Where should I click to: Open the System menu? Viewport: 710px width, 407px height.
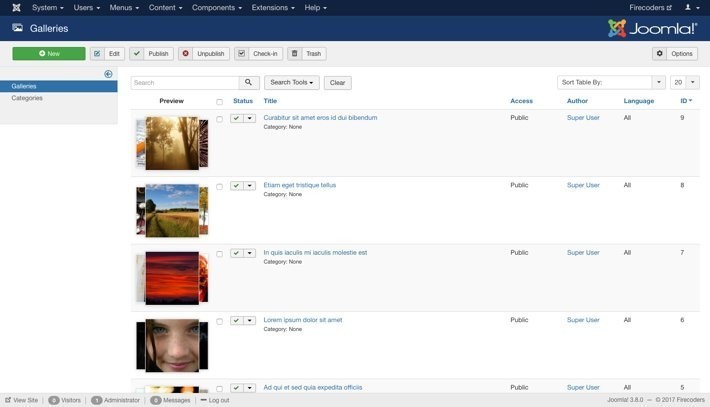48,8
